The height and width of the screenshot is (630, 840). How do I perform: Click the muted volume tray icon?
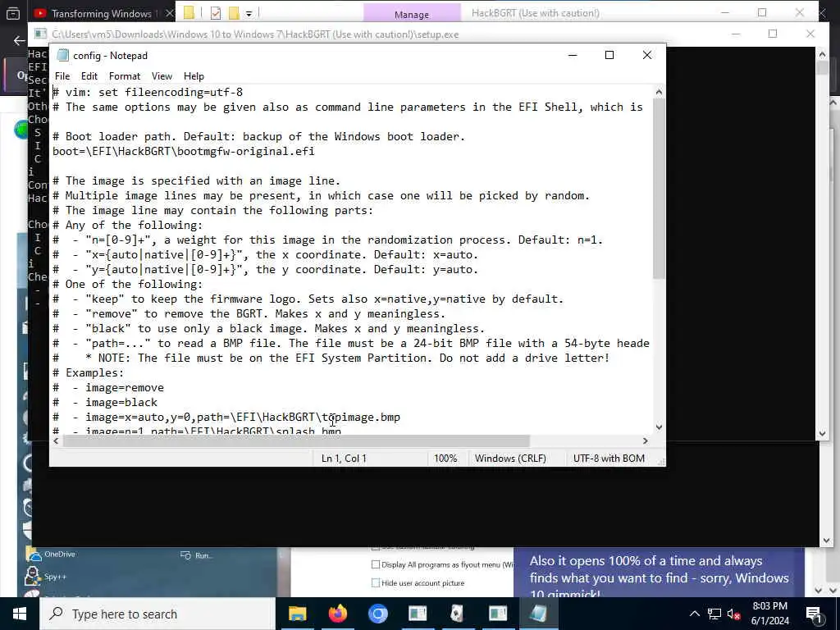click(x=734, y=614)
